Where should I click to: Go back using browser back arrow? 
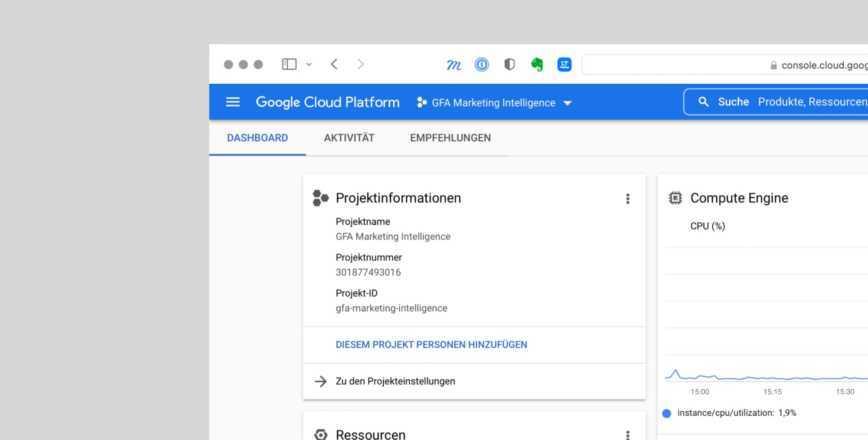(x=334, y=64)
